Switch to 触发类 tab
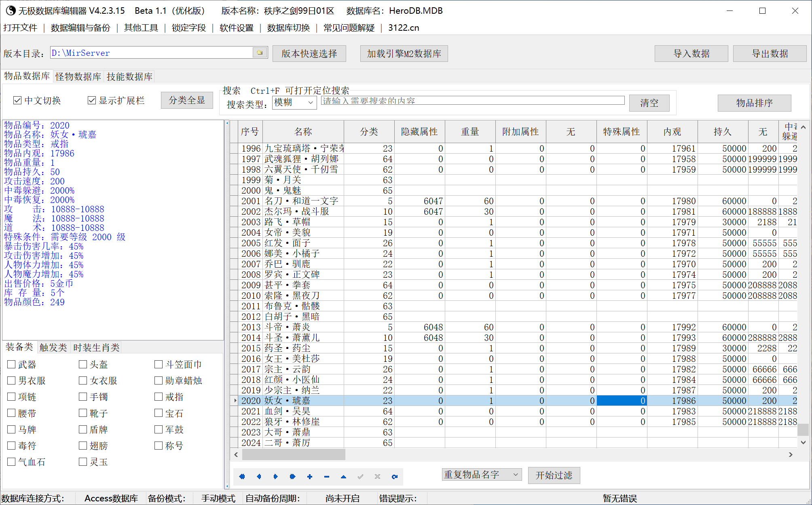Screen dimensions: 812x505 53,347
